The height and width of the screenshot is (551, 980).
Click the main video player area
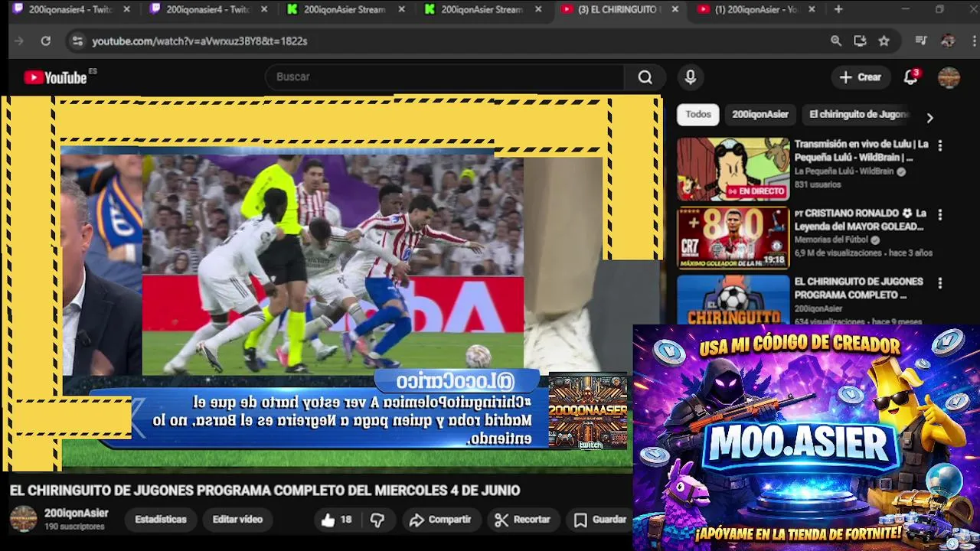tap(331, 283)
